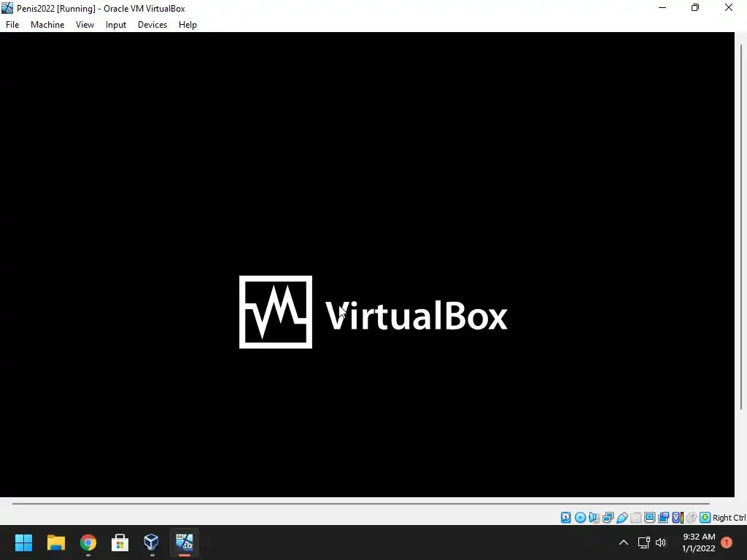747x560 pixels.
Task: Click the optical disk status icon
Action: click(x=580, y=518)
